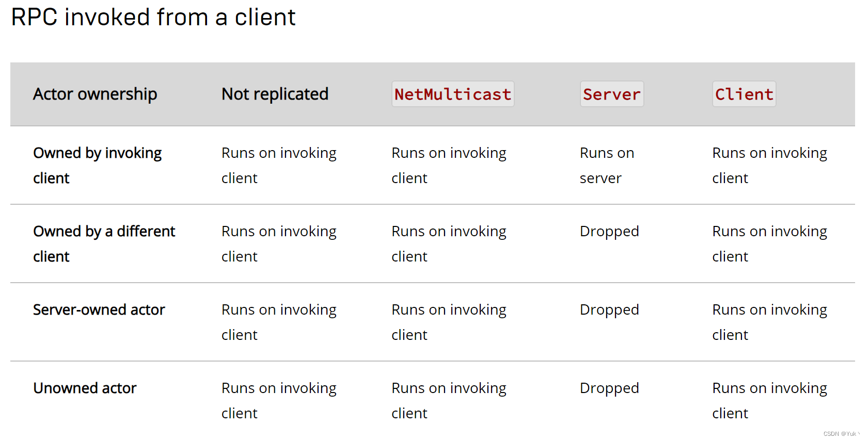868x441 pixels.
Task: Select the 'Actor ownership' column header
Action: click(95, 94)
